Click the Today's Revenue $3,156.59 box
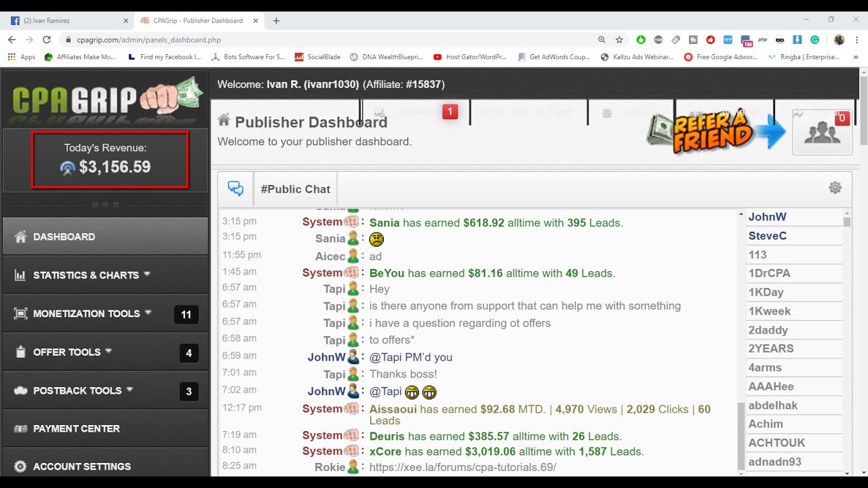Screen dimensions: 868x488 click(x=109, y=160)
